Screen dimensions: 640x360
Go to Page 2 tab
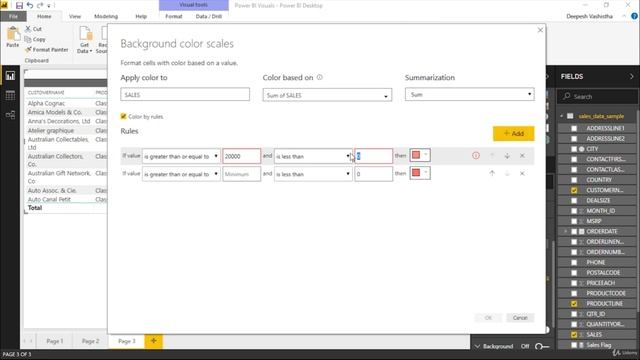91,341
